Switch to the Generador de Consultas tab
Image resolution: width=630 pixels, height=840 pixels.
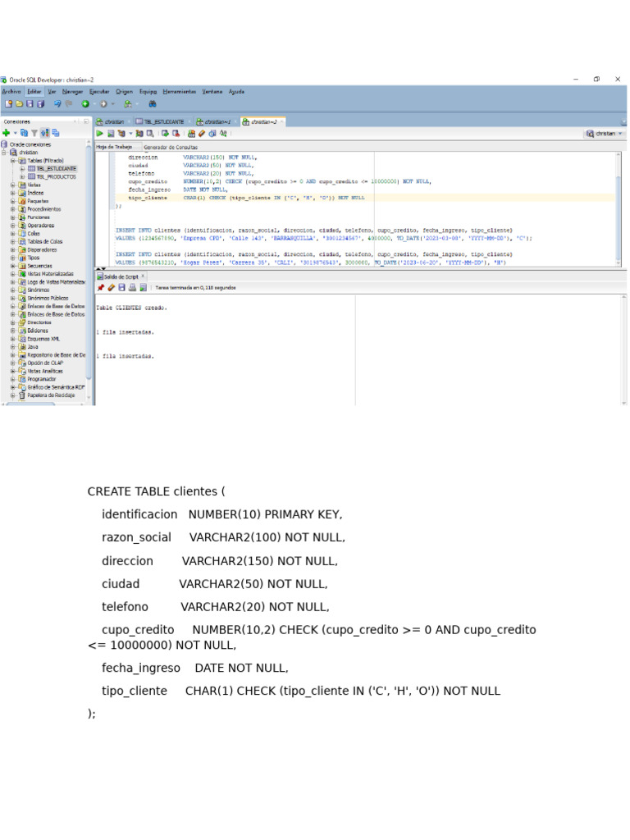[x=171, y=148]
